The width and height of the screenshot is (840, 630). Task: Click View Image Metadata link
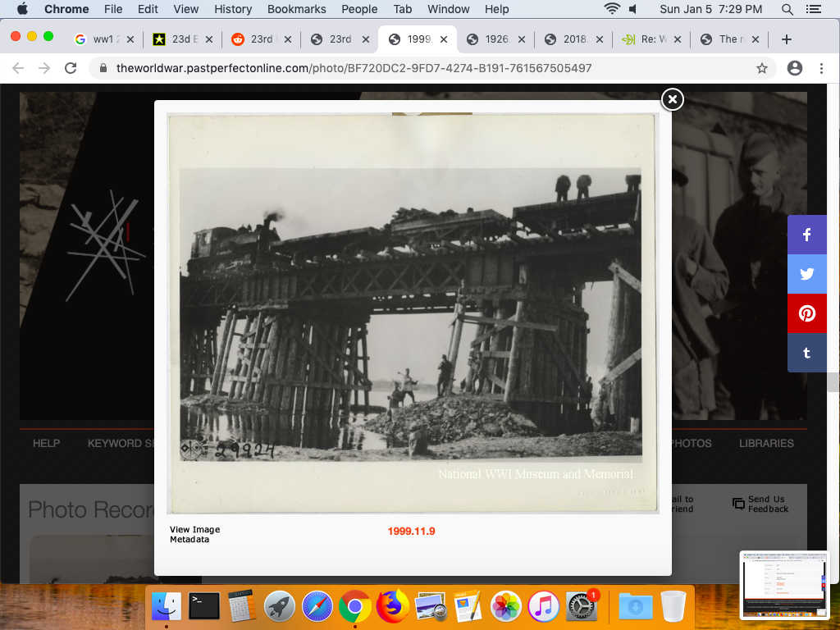(194, 534)
